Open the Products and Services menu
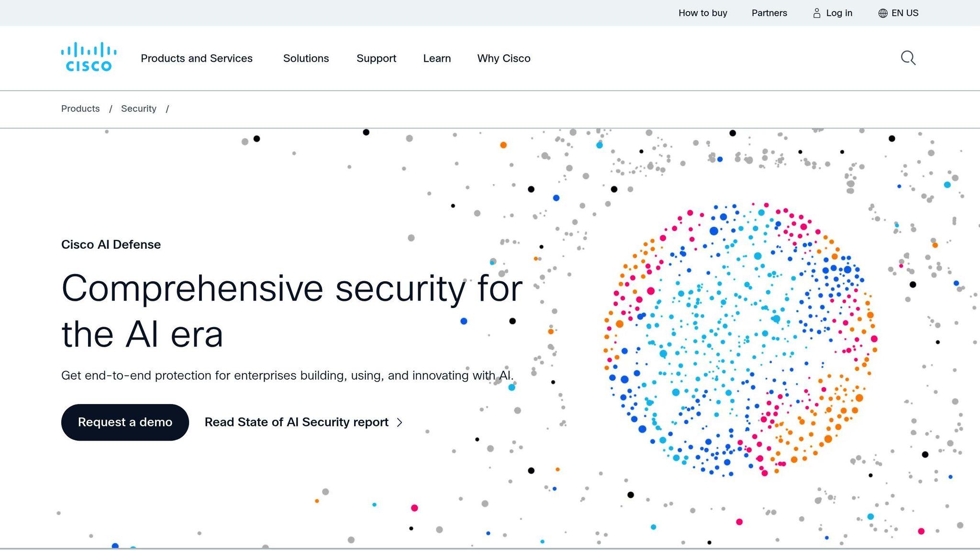 197,58
